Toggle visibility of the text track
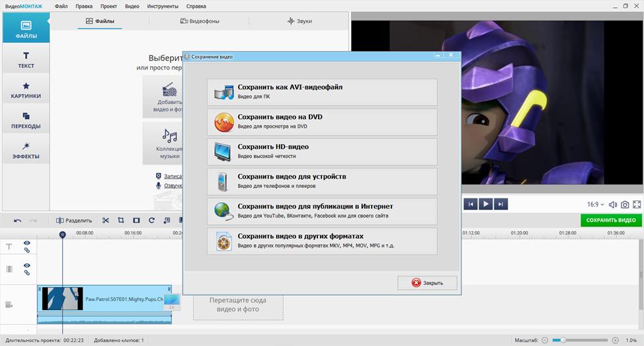 [x=26, y=243]
